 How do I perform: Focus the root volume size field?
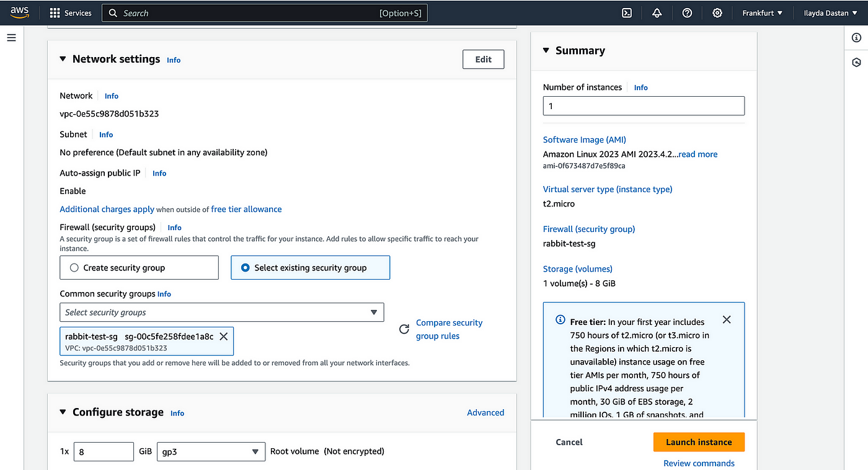[x=104, y=451]
